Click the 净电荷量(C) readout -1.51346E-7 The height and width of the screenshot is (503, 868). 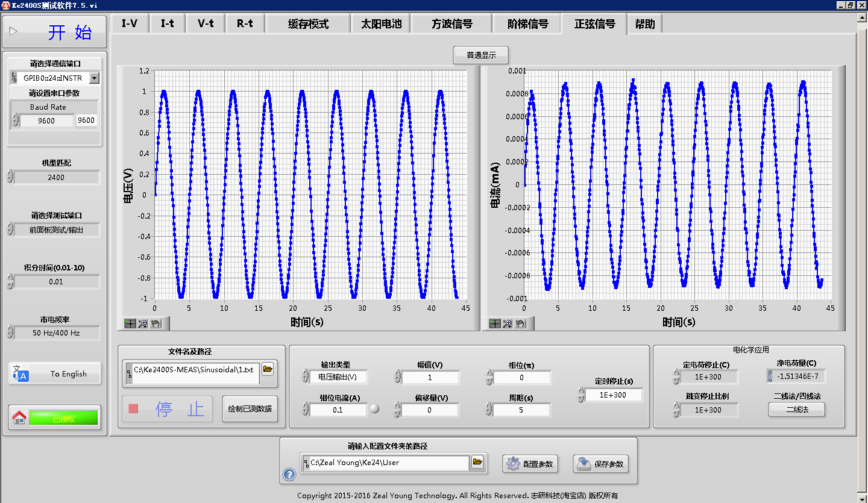[x=796, y=376]
